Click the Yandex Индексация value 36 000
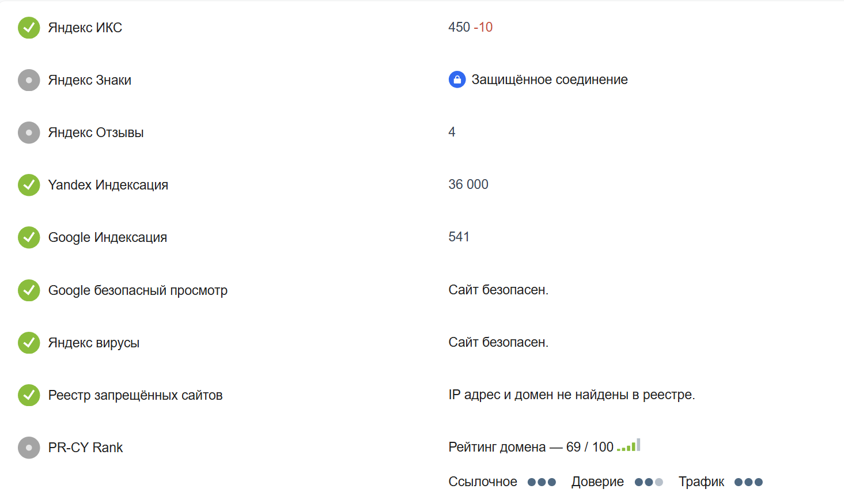The height and width of the screenshot is (504, 844). click(x=468, y=184)
